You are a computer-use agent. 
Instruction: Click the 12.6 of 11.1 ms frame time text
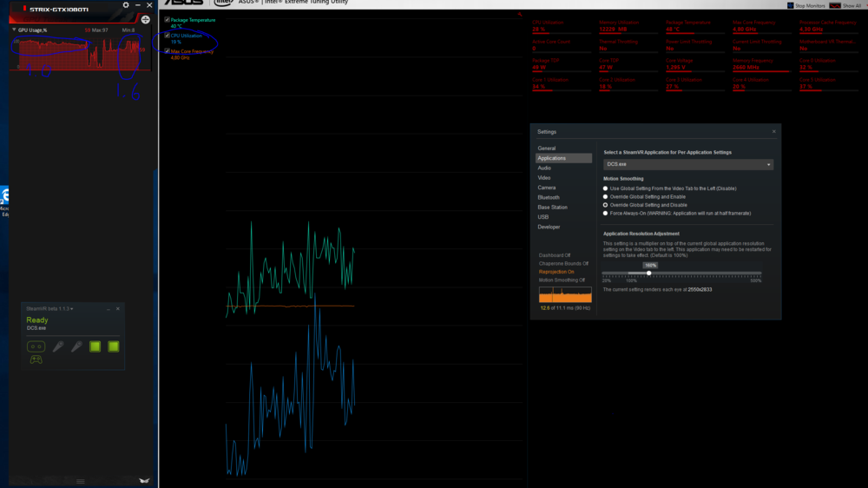565,308
